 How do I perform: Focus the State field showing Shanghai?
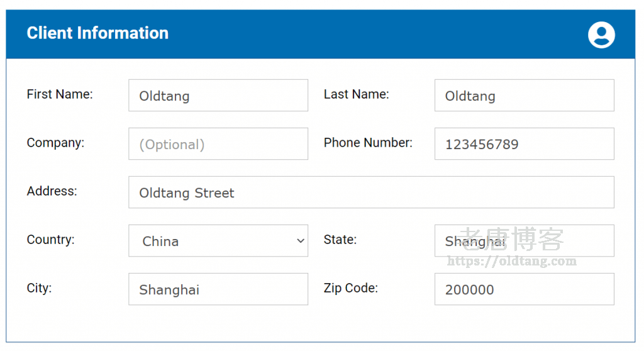(x=524, y=241)
